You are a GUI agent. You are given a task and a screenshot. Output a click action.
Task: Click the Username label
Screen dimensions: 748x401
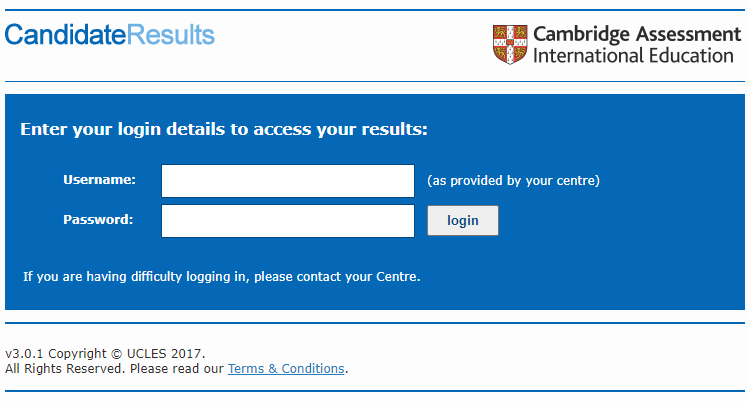pos(99,180)
